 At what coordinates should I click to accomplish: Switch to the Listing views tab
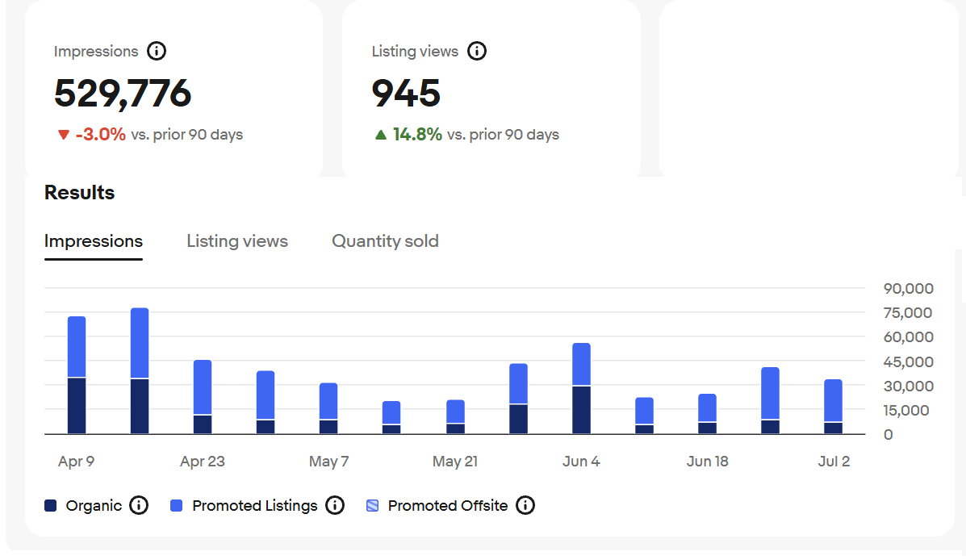pos(237,241)
